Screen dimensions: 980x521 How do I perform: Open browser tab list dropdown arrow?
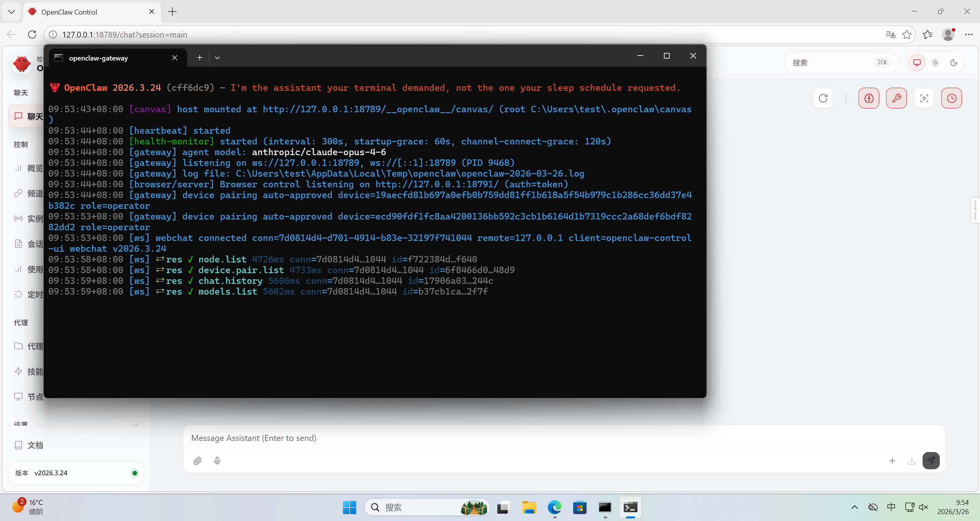[11, 11]
